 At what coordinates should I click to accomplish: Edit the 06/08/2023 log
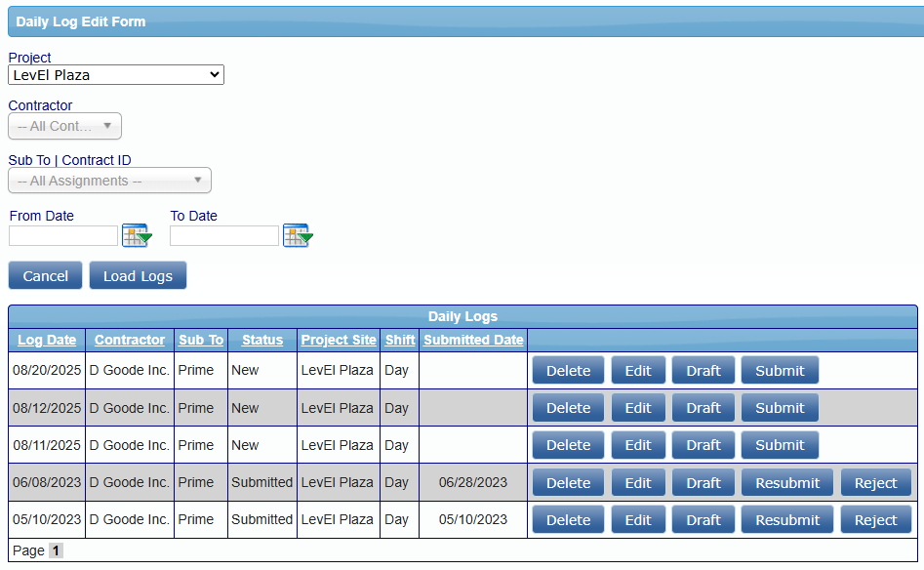(638, 483)
